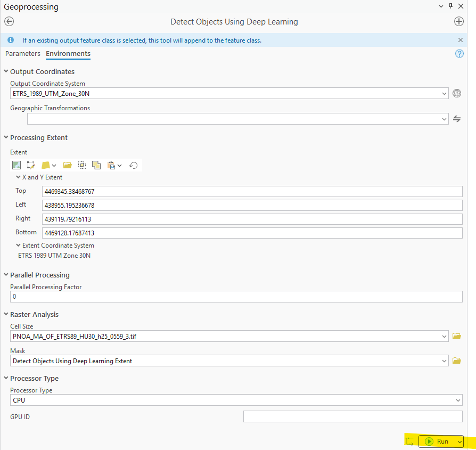Reset extent with the circular arrow icon

[x=133, y=165]
